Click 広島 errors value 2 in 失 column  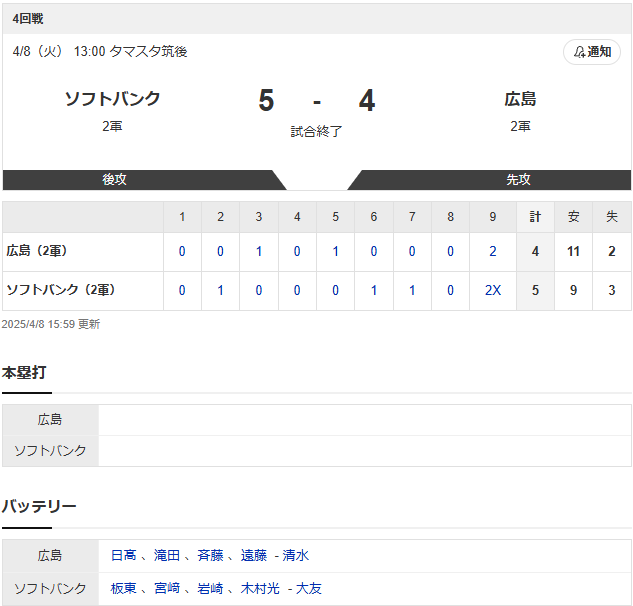point(612,252)
